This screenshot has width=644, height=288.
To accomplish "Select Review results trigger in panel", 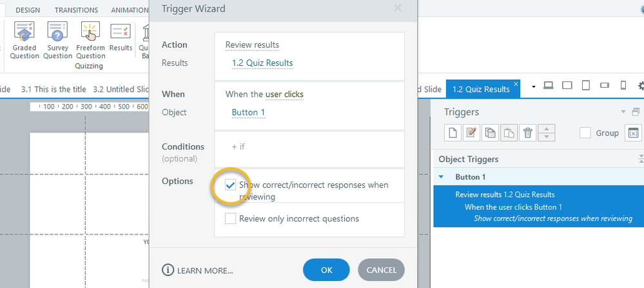I will tap(505, 194).
